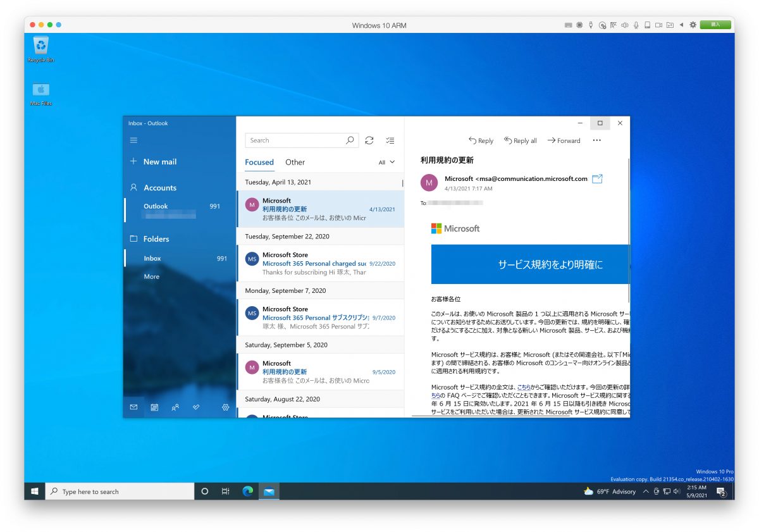Click the sync refresh icon beside Search

click(x=369, y=140)
